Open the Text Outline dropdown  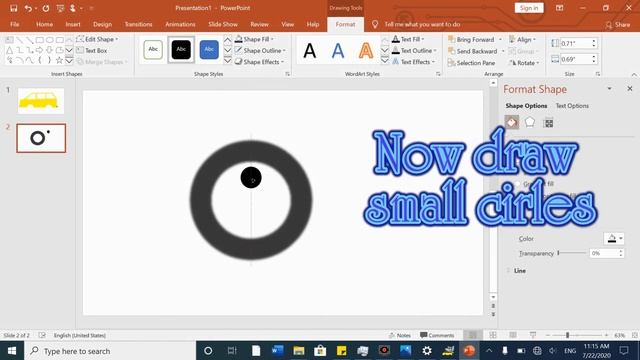pos(414,51)
